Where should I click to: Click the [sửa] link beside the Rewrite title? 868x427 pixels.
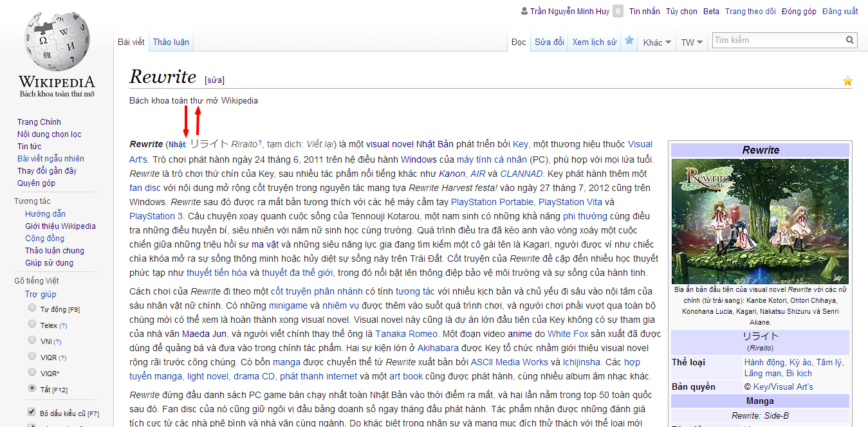click(x=214, y=80)
